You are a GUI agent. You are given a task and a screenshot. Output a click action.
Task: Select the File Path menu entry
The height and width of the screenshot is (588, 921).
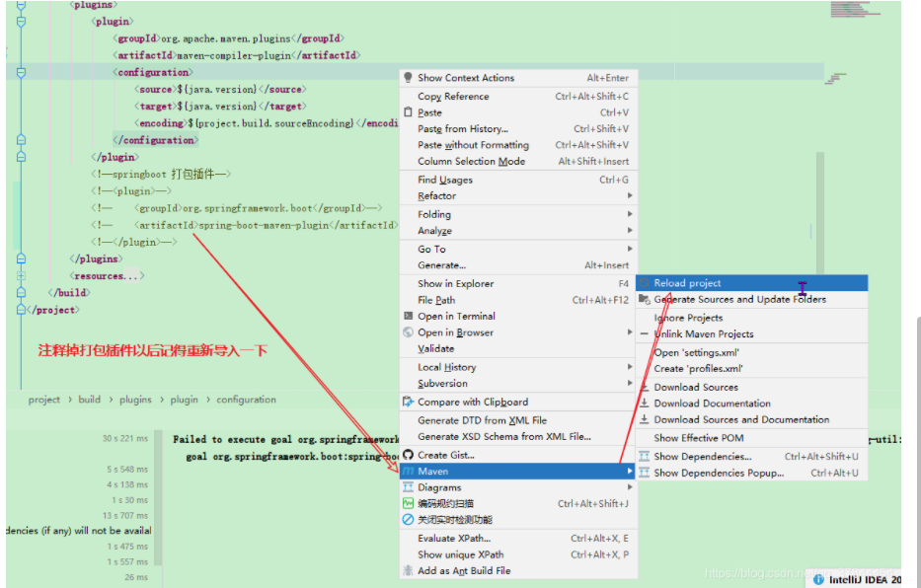(x=518, y=300)
